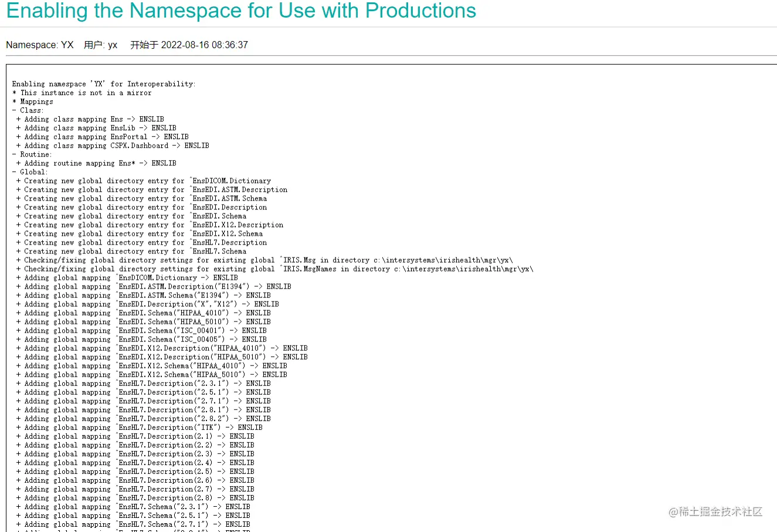Select the start time "开始于 2022-08-16 08:36:37"
The image size is (777, 532).
tap(189, 45)
